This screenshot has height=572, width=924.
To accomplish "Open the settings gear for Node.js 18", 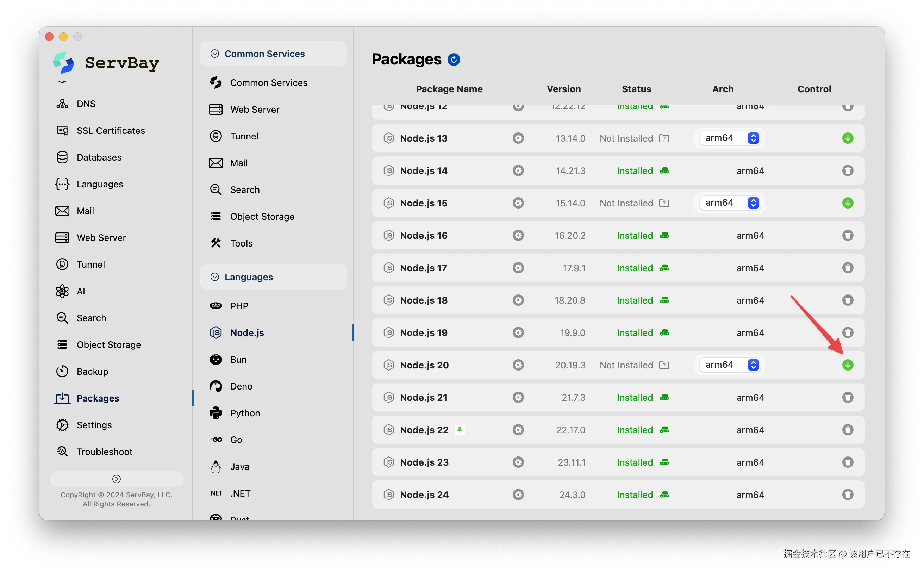I will point(518,300).
